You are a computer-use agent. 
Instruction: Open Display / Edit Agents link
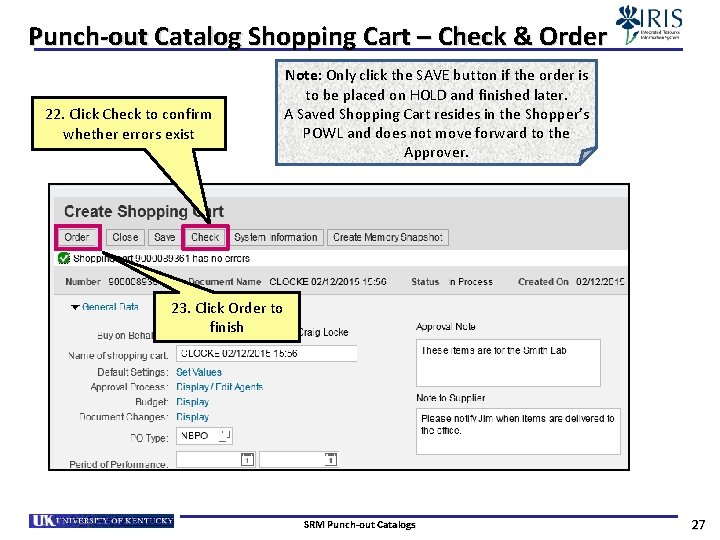coord(219,387)
